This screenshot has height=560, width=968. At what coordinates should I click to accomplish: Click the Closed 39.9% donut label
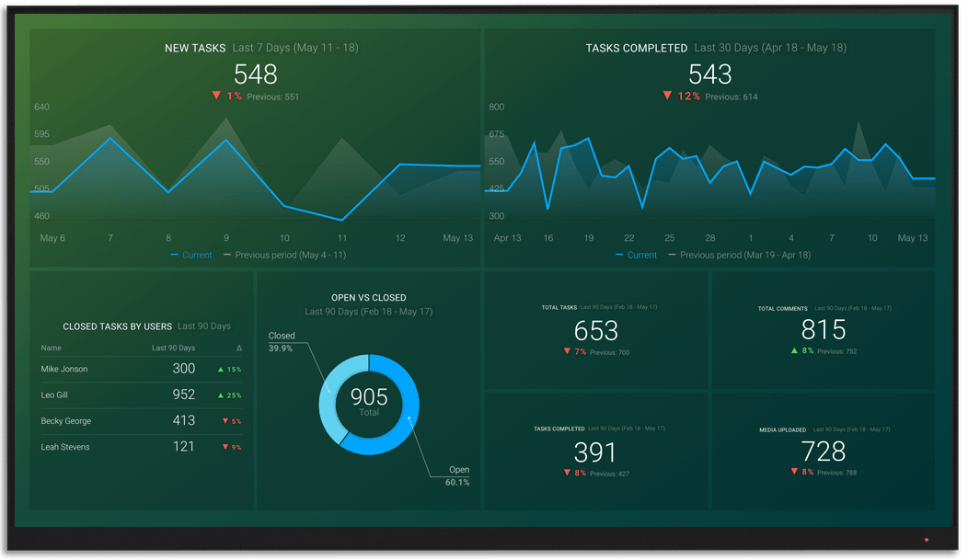click(282, 342)
